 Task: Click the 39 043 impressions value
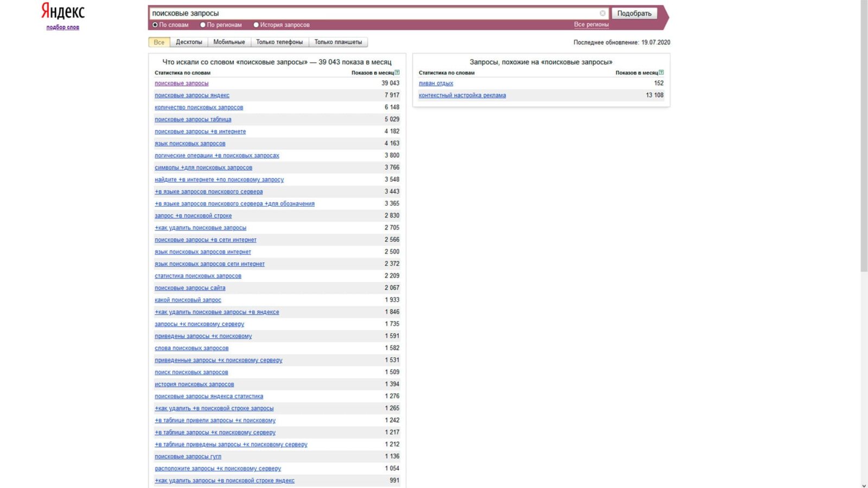point(390,83)
